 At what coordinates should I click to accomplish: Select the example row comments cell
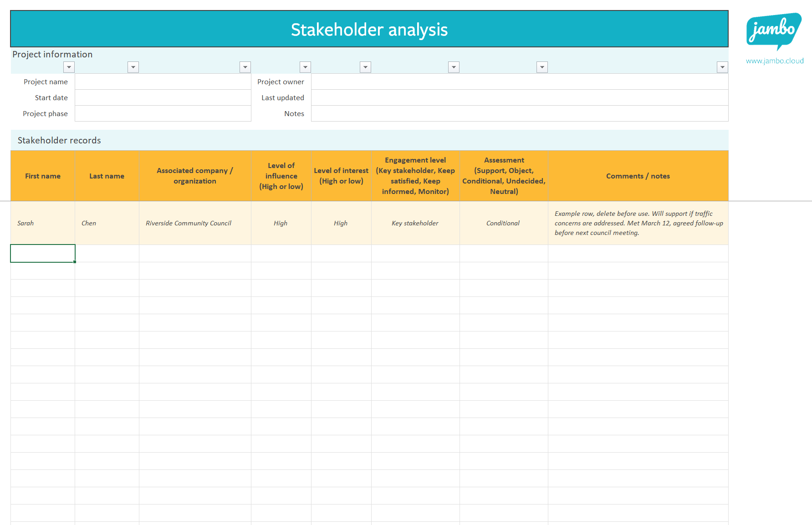638,223
